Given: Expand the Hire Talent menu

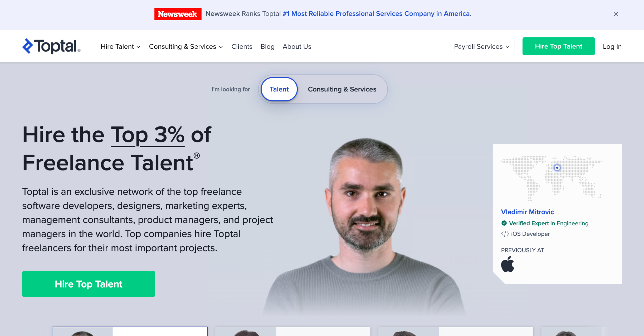Looking at the screenshot, I should click(120, 47).
